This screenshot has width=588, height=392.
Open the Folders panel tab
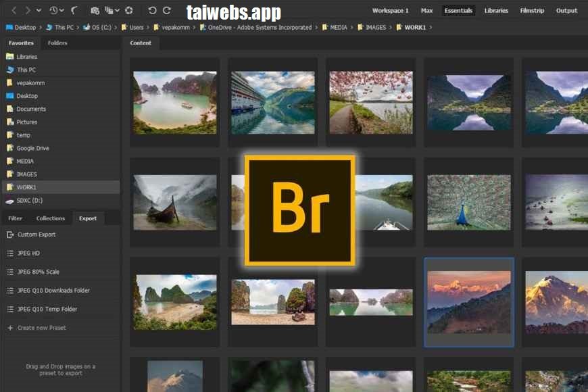(57, 43)
